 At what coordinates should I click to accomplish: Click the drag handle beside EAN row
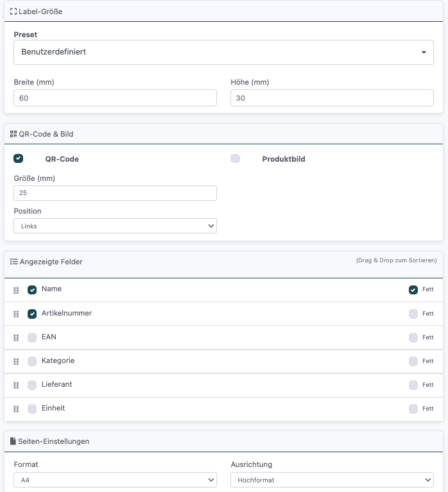[x=16, y=338]
